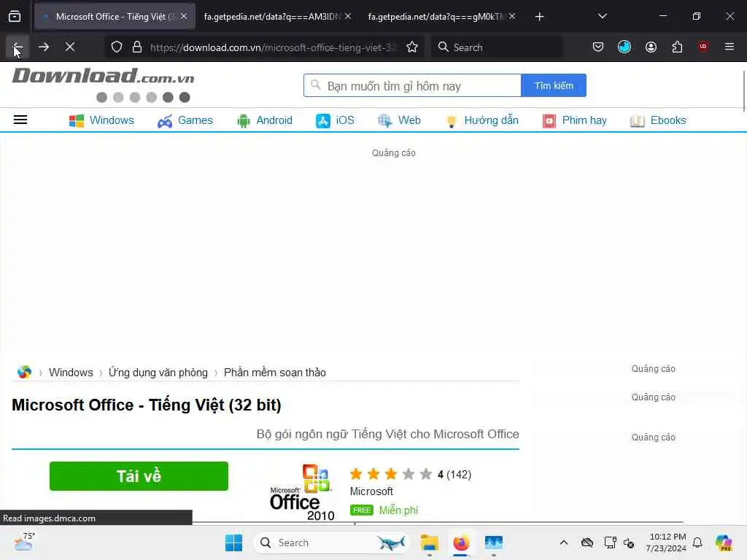Open notification bell in system tray
This screenshot has height=560, width=747.
(x=697, y=542)
